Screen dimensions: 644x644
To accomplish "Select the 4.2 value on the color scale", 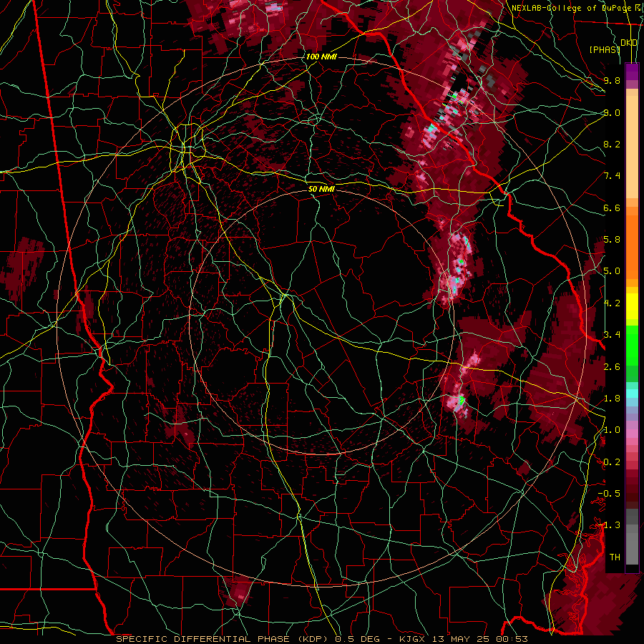I will point(612,303).
